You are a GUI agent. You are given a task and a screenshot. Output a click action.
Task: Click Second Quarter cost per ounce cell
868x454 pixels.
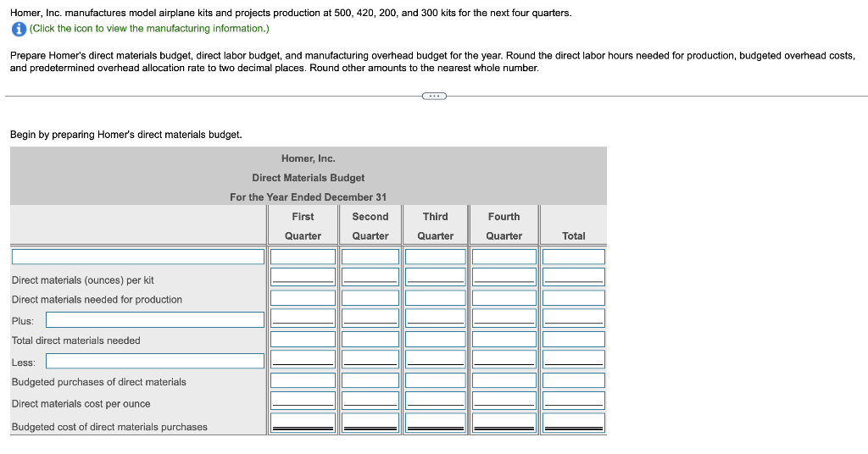pyautogui.click(x=370, y=401)
